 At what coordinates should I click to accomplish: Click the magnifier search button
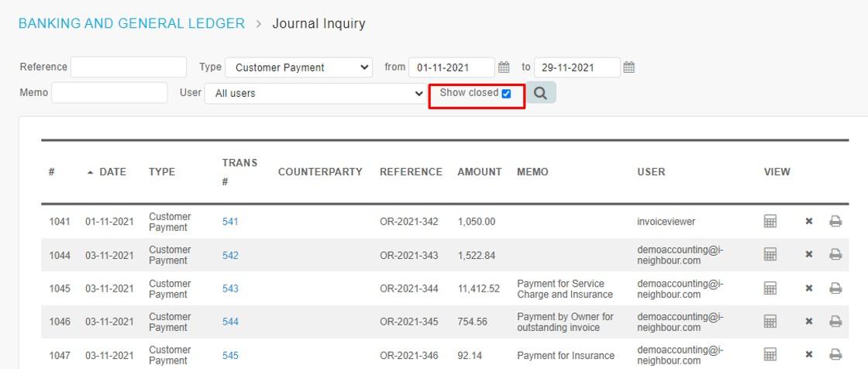tap(541, 93)
